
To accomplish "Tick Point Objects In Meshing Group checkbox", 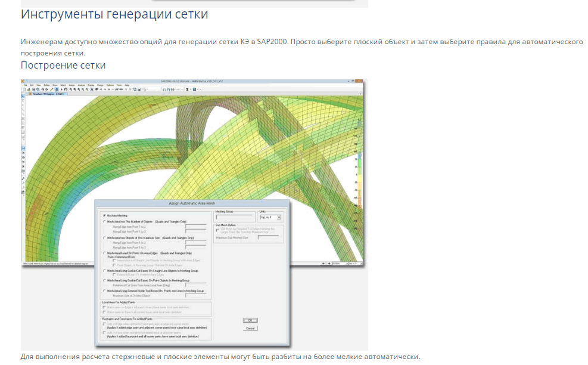I will pos(114,265).
